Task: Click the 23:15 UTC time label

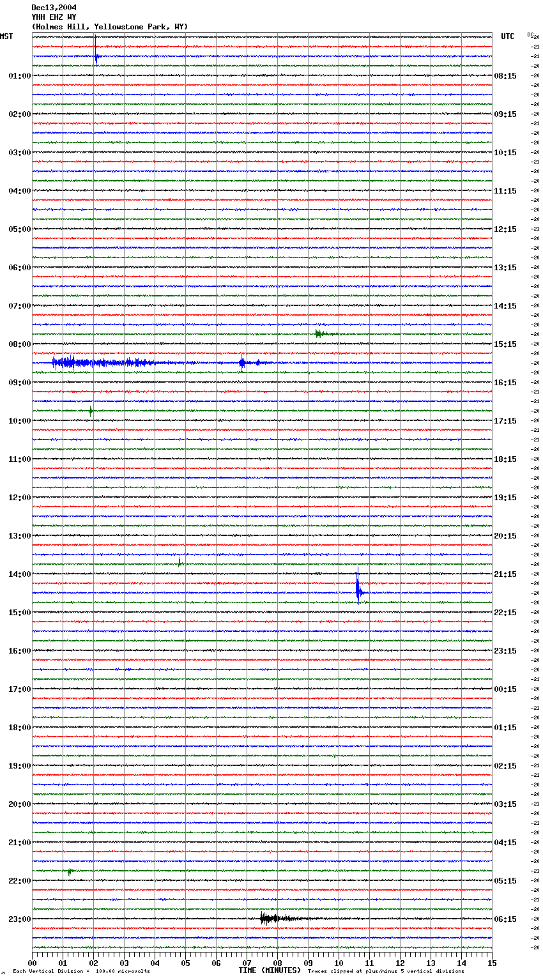Action: click(x=505, y=651)
